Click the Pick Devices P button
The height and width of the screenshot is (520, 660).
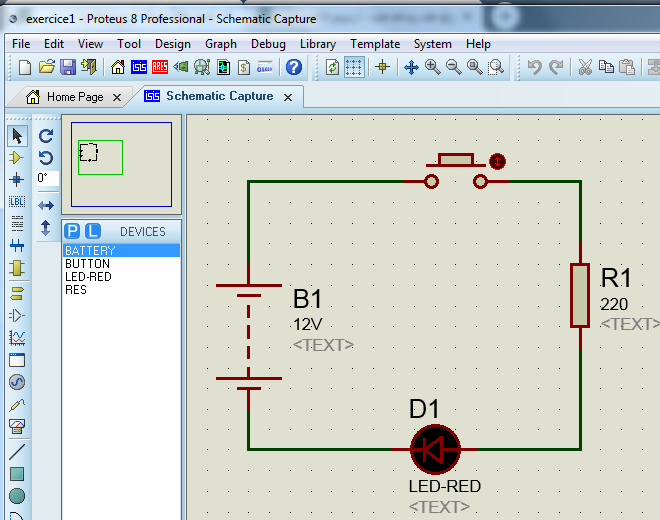[x=72, y=231]
